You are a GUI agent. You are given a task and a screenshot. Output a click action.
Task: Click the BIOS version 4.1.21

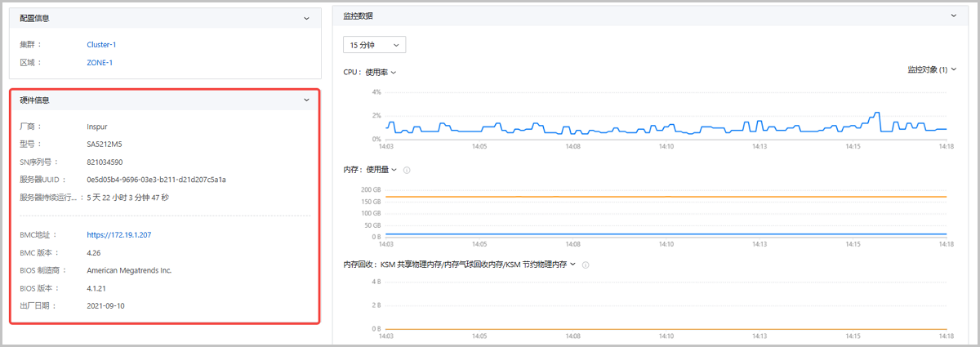click(x=97, y=288)
